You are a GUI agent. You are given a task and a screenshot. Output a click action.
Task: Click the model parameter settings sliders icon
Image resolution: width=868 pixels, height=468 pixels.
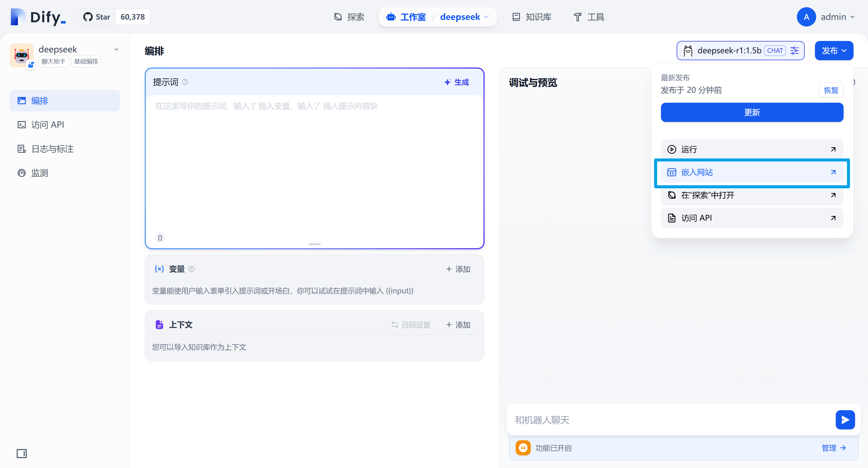click(794, 51)
